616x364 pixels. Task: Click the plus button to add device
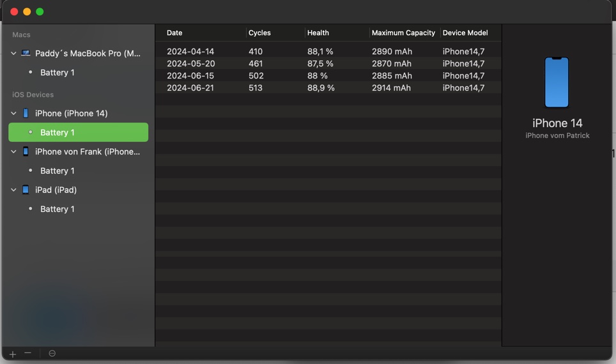tap(13, 354)
